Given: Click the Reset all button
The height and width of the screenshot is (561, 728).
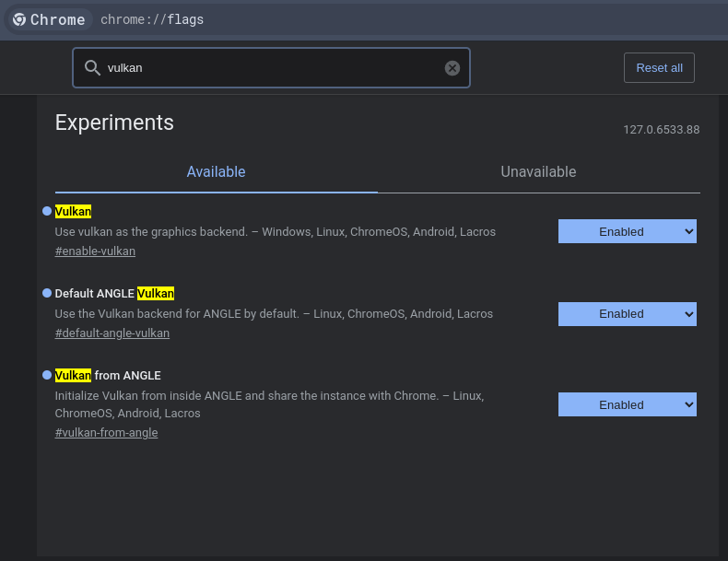Looking at the screenshot, I should 659,68.
